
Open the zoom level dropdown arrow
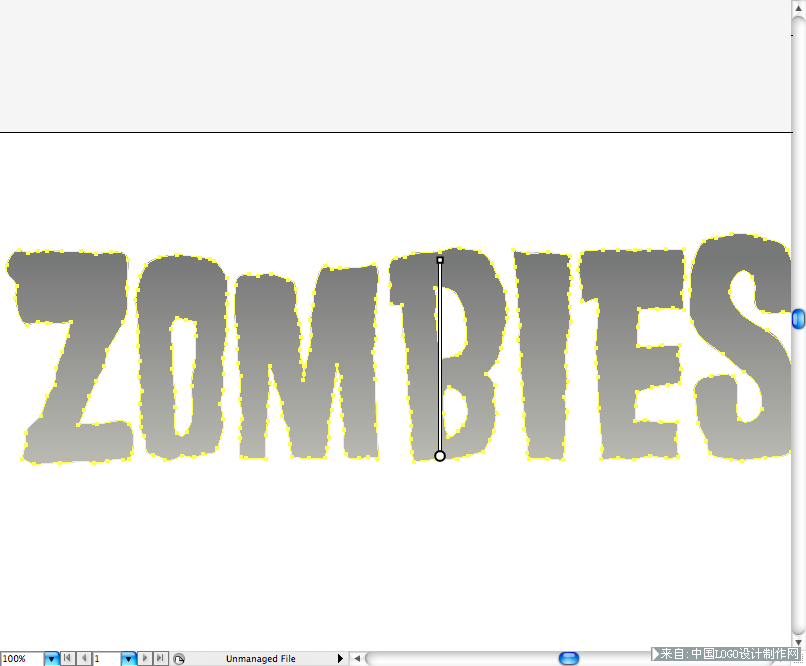tap(51, 658)
